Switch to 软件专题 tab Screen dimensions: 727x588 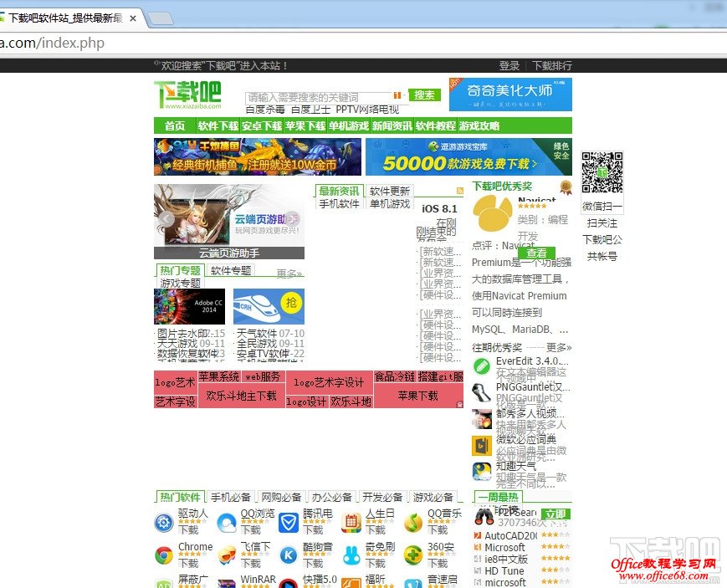point(231,270)
